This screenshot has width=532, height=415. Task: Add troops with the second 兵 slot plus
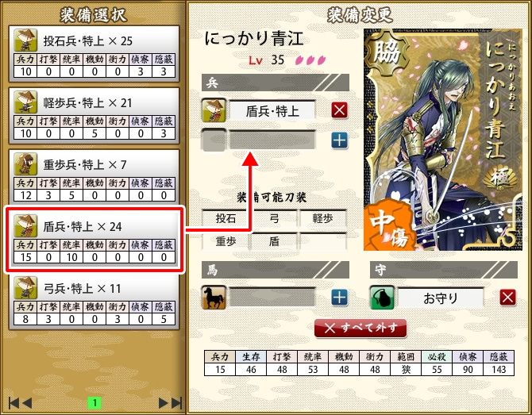339,140
